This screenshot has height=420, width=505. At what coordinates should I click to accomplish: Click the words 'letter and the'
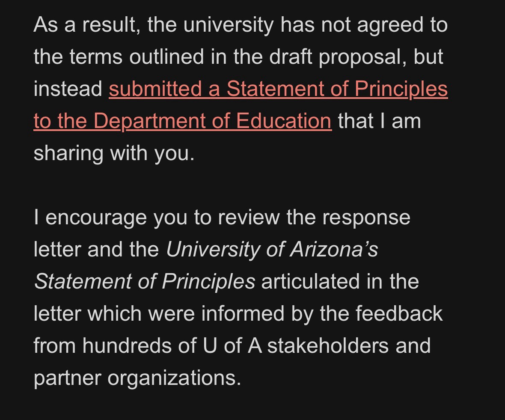point(96,249)
